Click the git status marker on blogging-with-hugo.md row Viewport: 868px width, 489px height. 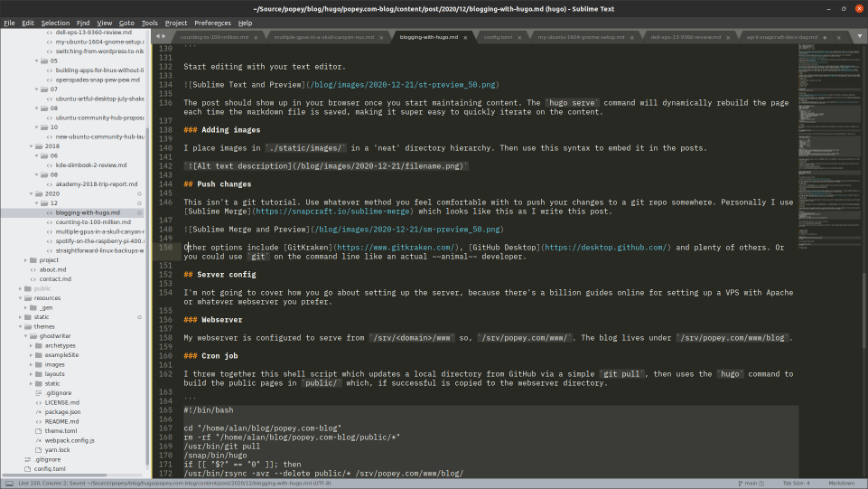pos(139,212)
